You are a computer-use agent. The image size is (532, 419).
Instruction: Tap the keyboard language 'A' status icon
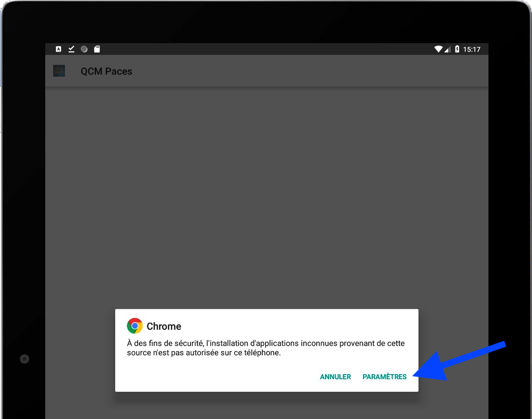[x=59, y=49]
